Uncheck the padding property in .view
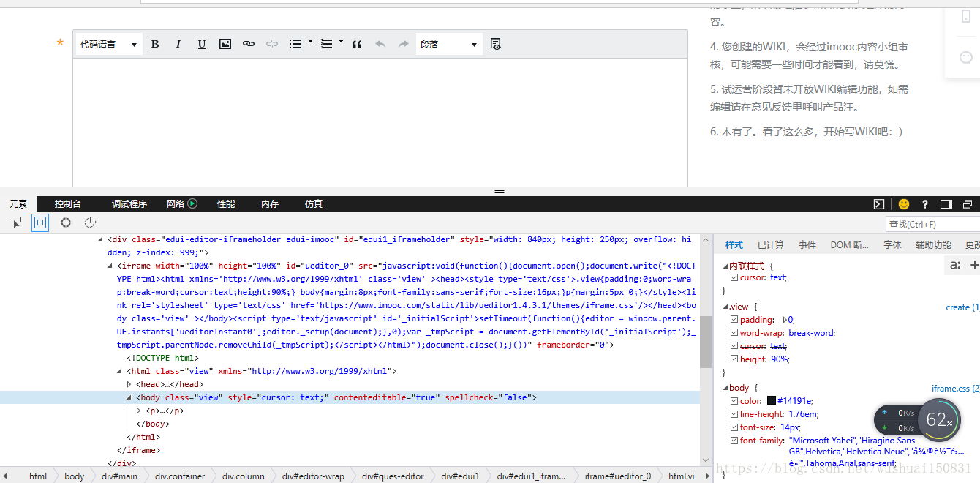The height and width of the screenshot is (483, 980). click(735, 320)
